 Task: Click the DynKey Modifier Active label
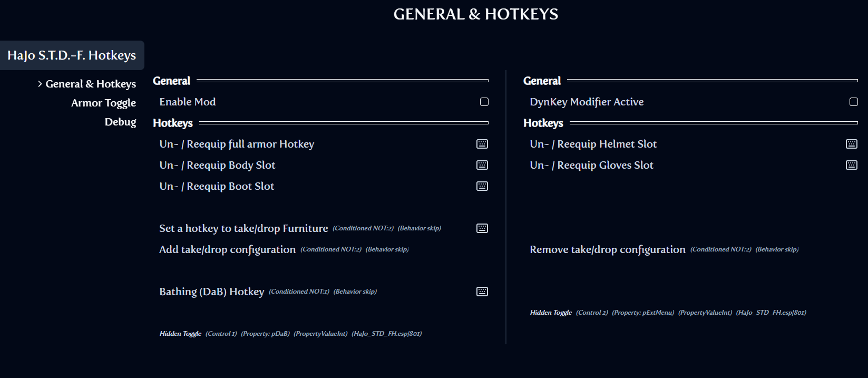click(587, 102)
